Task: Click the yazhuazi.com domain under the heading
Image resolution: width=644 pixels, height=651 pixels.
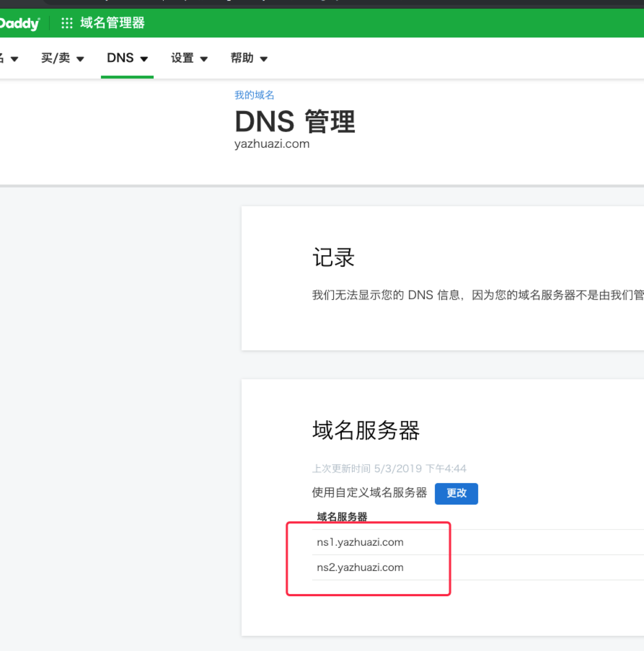Action: (x=272, y=144)
